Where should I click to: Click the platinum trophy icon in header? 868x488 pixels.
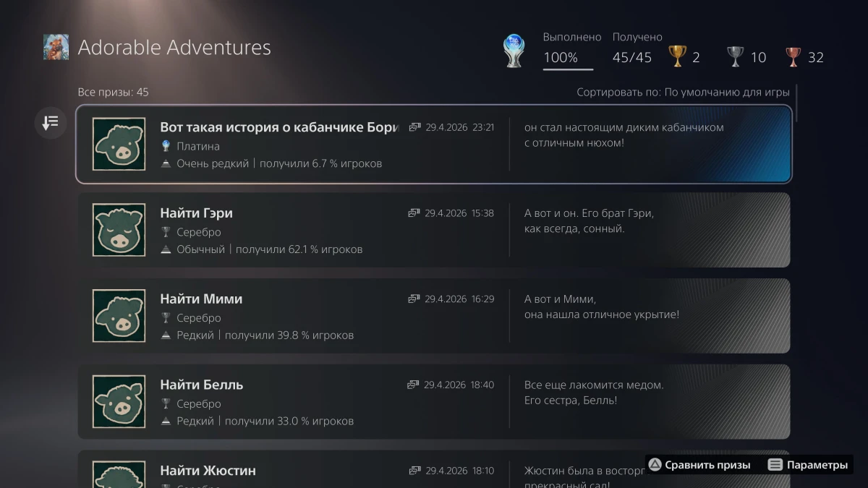click(x=514, y=52)
